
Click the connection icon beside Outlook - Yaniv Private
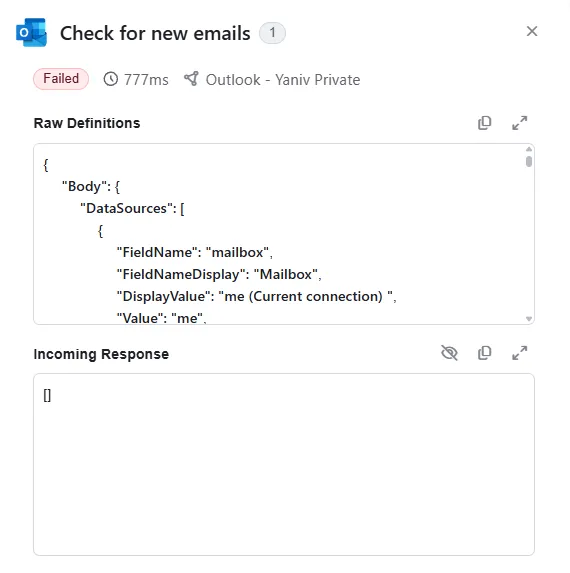(x=191, y=79)
